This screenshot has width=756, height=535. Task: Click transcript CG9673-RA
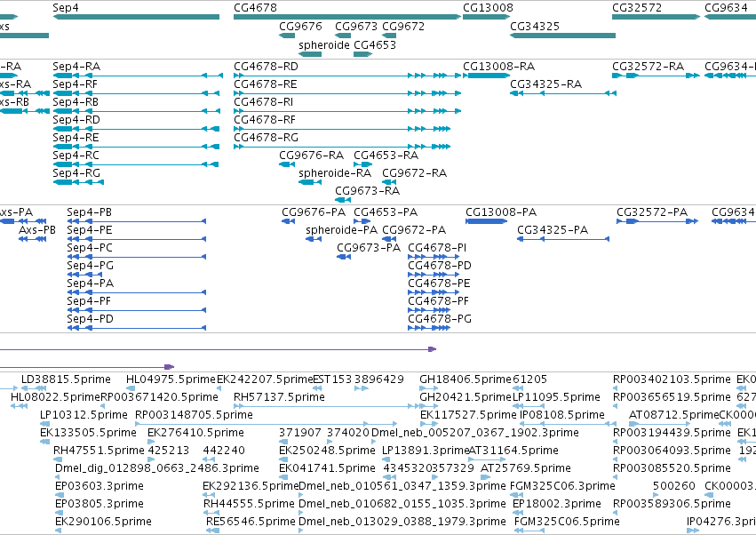click(368, 191)
